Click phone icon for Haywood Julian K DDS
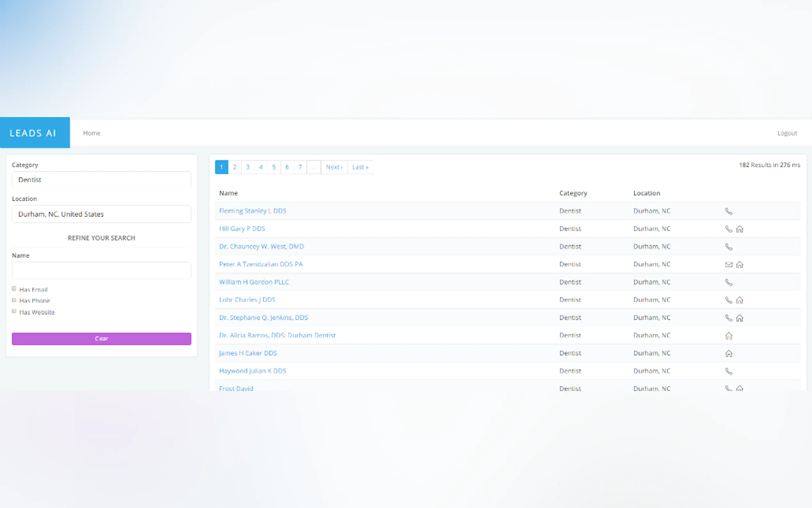The height and width of the screenshot is (508, 812). click(x=728, y=371)
